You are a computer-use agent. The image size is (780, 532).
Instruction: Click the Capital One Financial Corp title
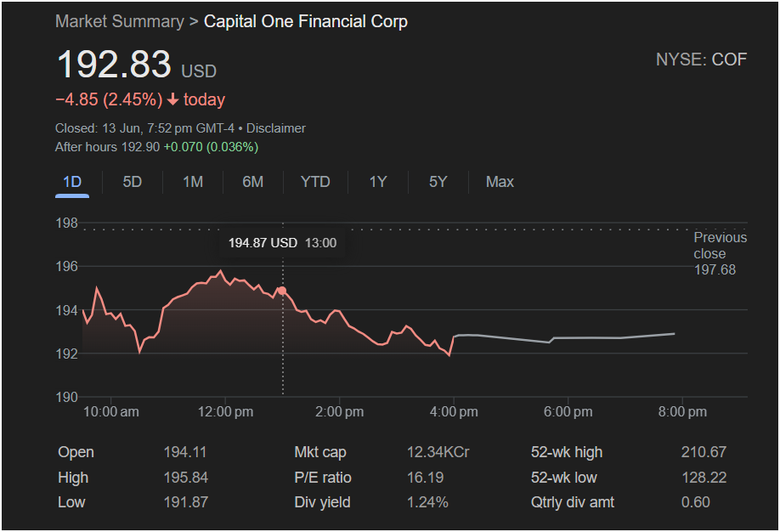(x=305, y=21)
